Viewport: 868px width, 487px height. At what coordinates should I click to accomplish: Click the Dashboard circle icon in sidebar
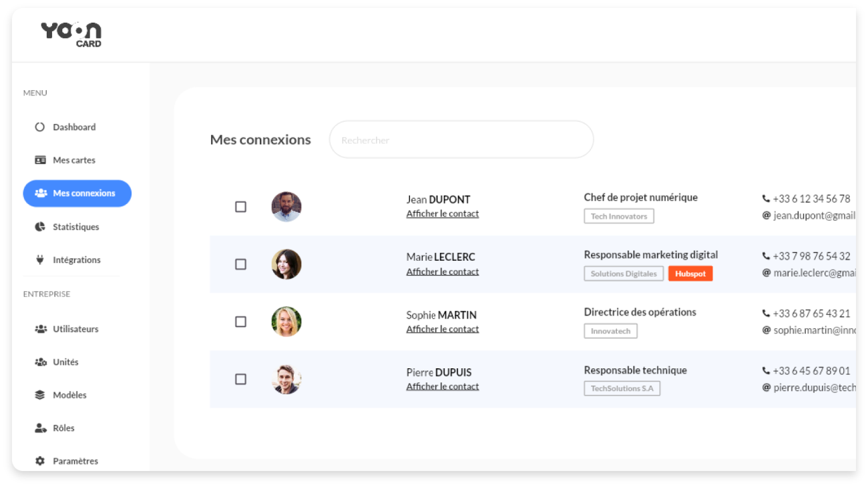click(39, 127)
